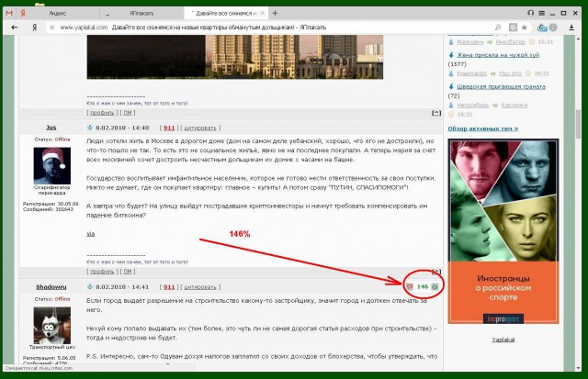The height and width of the screenshot is (379, 588).
Task: Switch to the Яндекс tab
Action: 57,13
